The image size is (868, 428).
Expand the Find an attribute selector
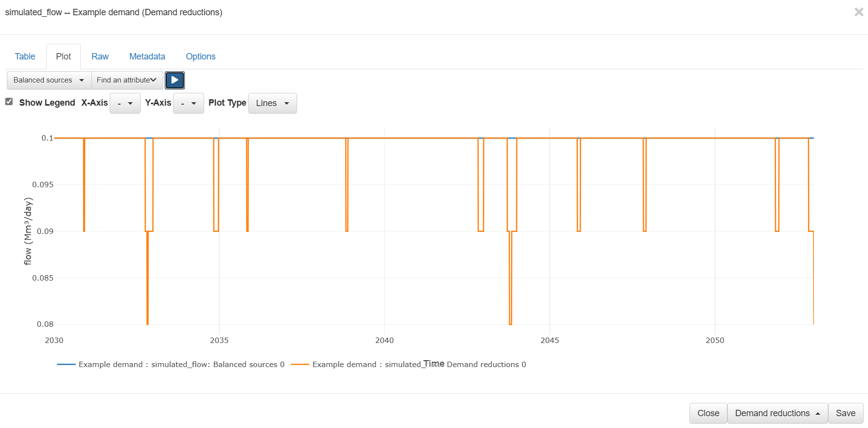(x=127, y=80)
